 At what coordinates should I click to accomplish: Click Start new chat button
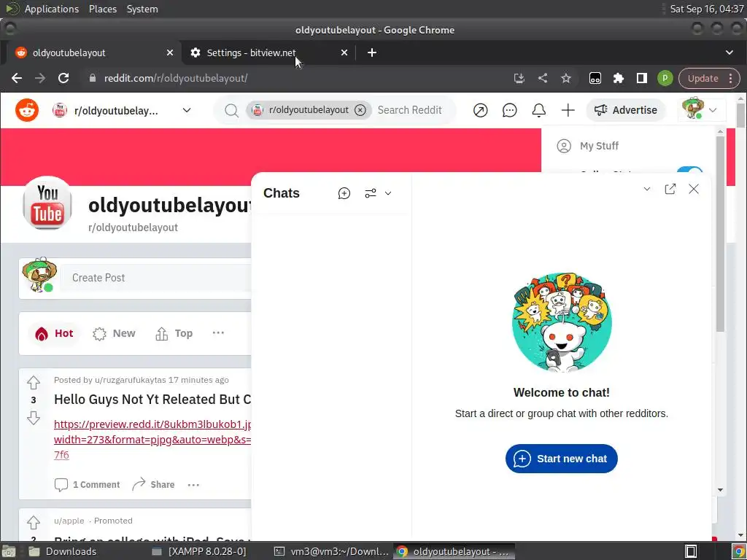click(561, 459)
